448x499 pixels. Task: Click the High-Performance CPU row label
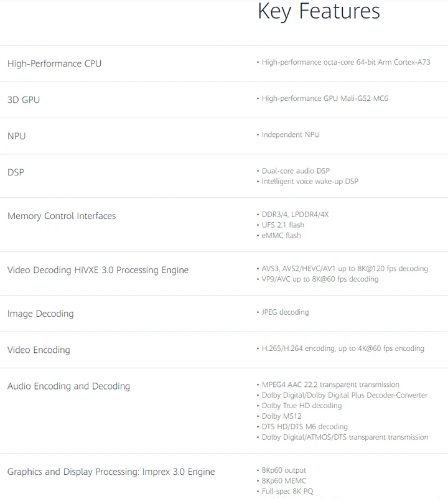[x=54, y=63]
